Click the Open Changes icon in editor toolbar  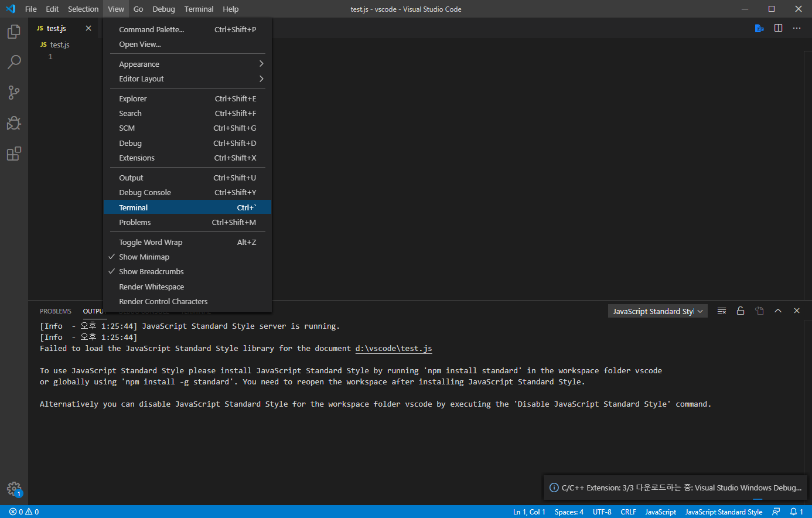click(x=759, y=28)
